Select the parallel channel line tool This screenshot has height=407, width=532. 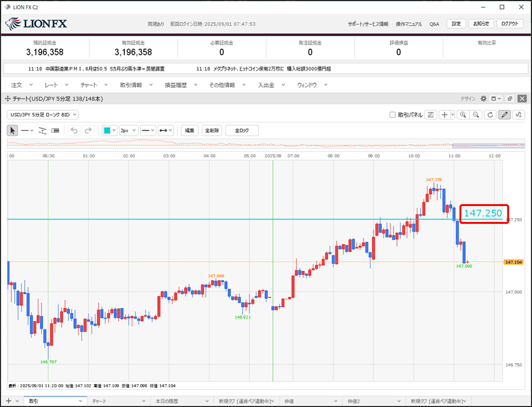click(x=43, y=130)
